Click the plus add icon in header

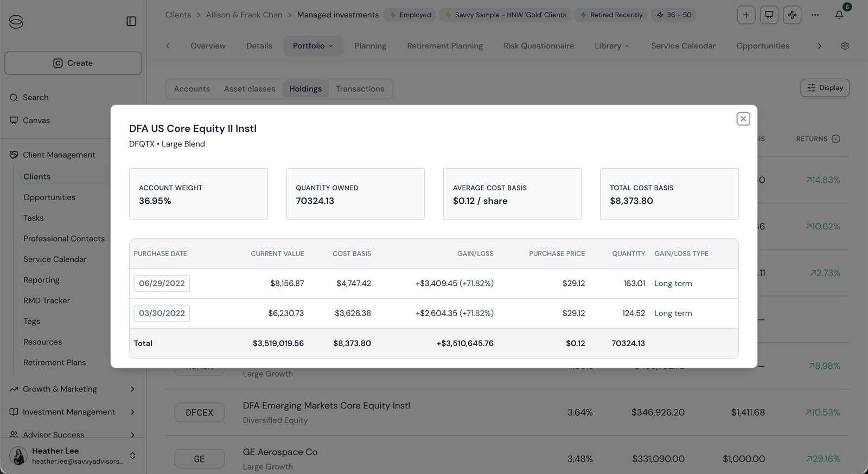746,15
